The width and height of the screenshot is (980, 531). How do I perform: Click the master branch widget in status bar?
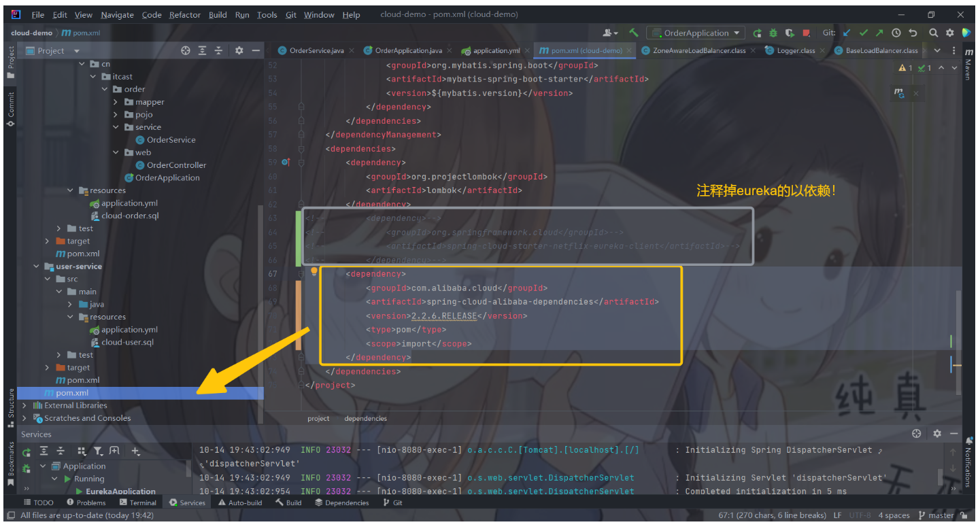pyautogui.click(x=936, y=515)
